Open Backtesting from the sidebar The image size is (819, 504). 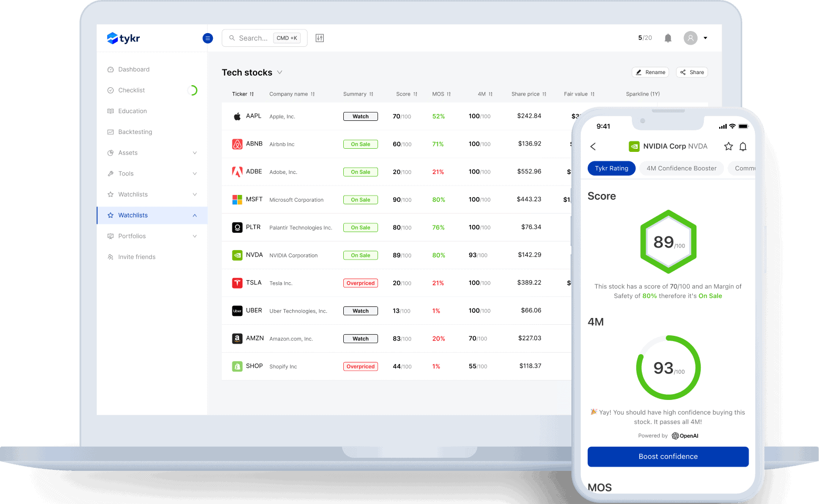tap(135, 132)
